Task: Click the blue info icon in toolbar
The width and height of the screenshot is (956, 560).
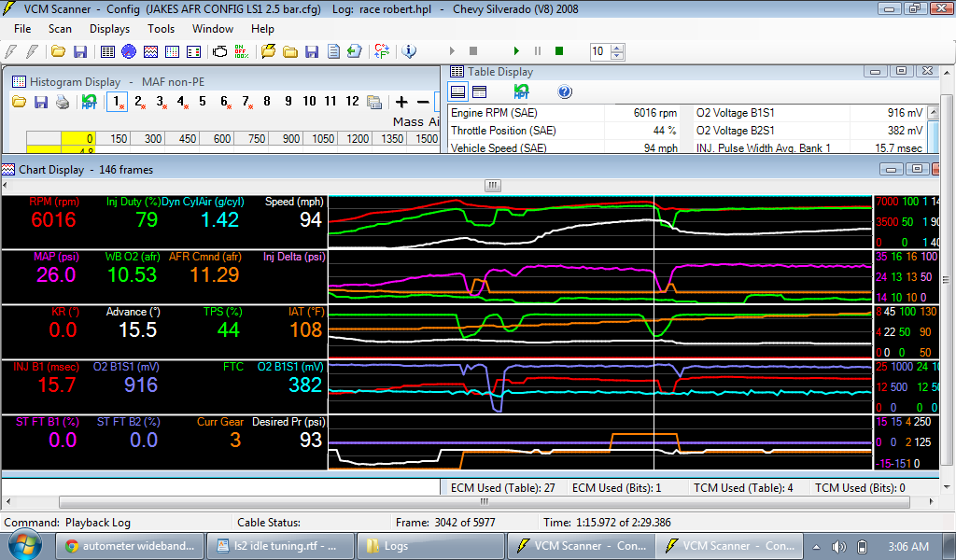Action: [x=409, y=51]
